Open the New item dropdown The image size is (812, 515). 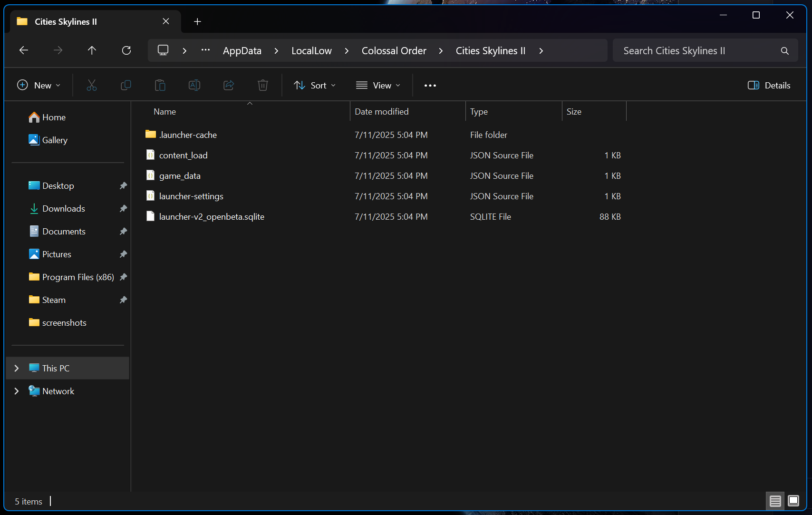tap(39, 86)
